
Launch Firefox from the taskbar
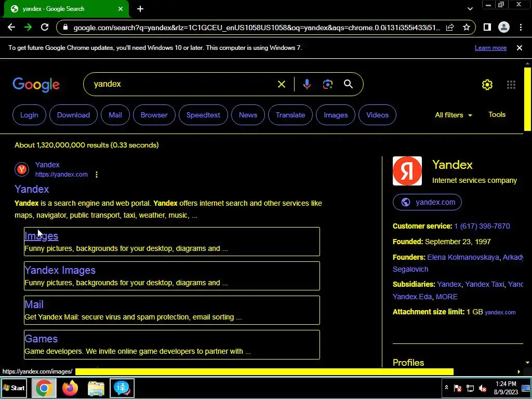click(x=70, y=388)
